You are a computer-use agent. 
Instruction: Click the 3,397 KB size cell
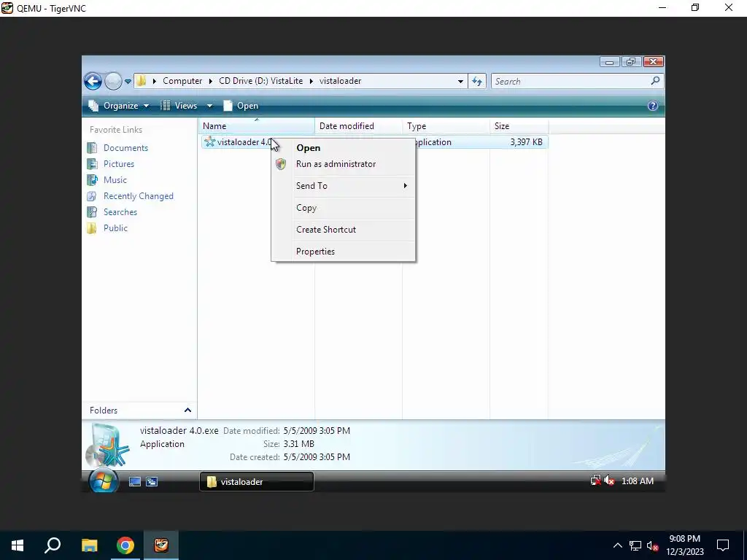(x=526, y=142)
